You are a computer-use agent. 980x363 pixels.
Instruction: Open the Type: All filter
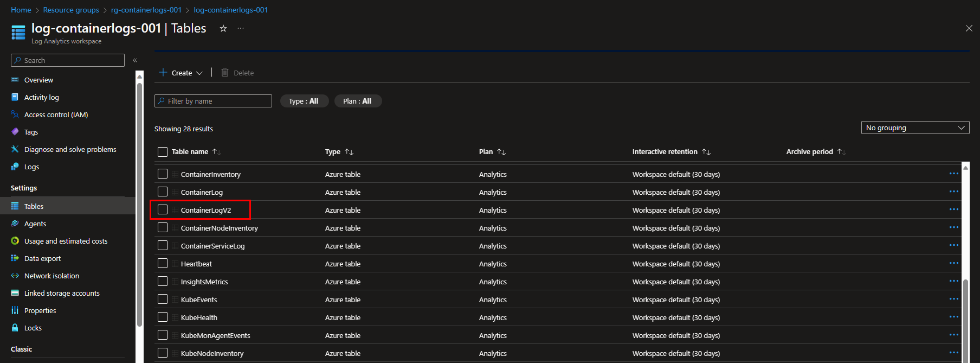tap(304, 101)
